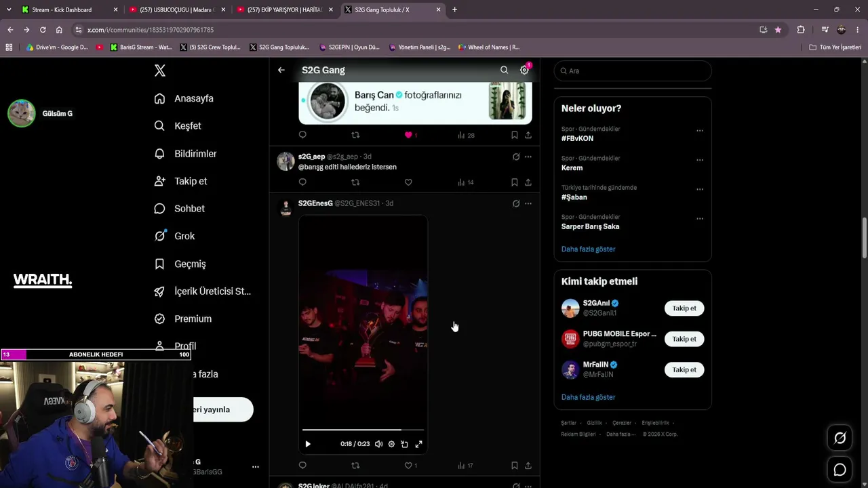868x488 pixels.
Task: Follow MrFalIN with Takip et button
Action: [x=684, y=370]
